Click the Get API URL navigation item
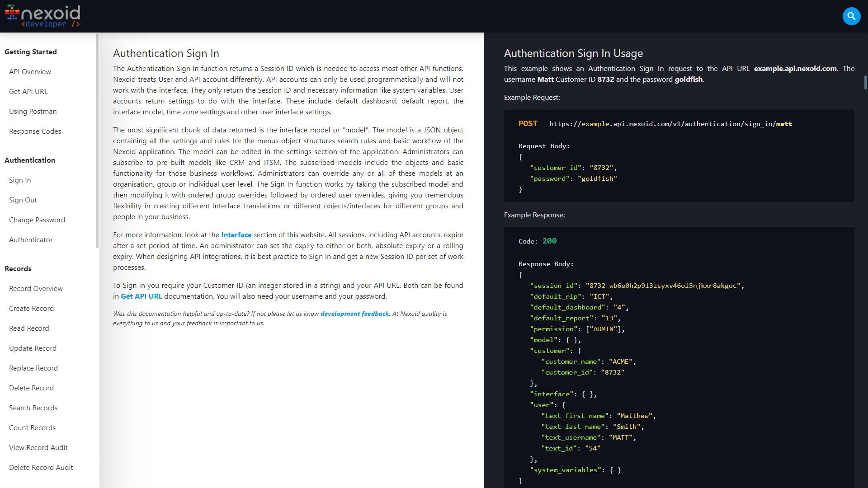 (28, 91)
